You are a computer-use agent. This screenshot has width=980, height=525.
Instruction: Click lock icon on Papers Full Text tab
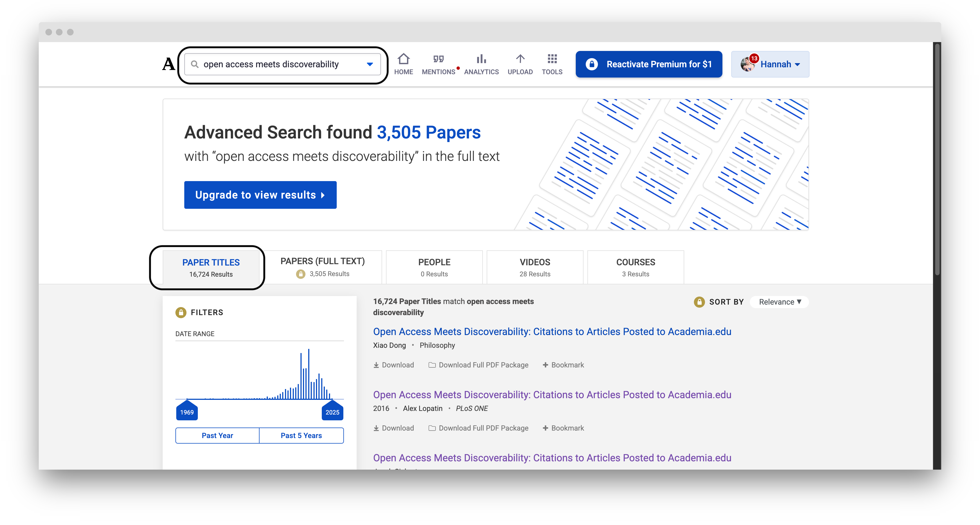tap(300, 274)
